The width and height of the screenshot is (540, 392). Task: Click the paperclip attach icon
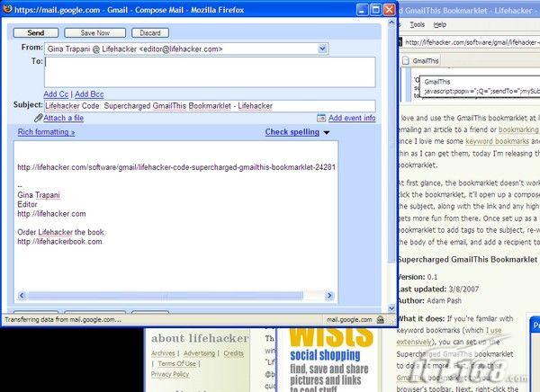click(38, 118)
